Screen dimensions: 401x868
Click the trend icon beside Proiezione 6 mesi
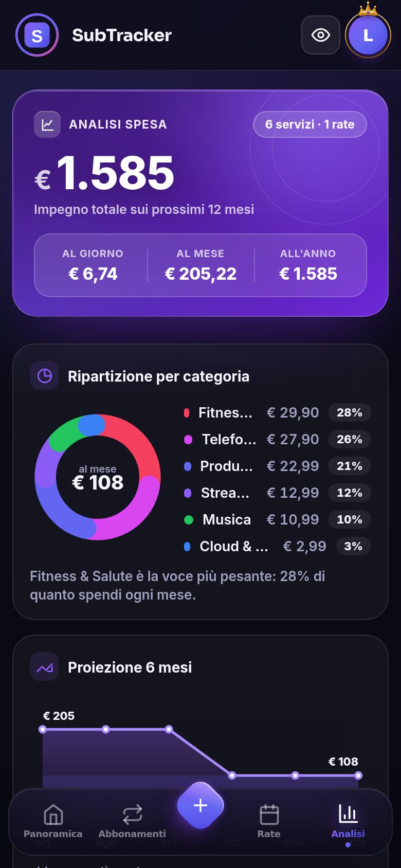pyautogui.click(x=44, y=667)
